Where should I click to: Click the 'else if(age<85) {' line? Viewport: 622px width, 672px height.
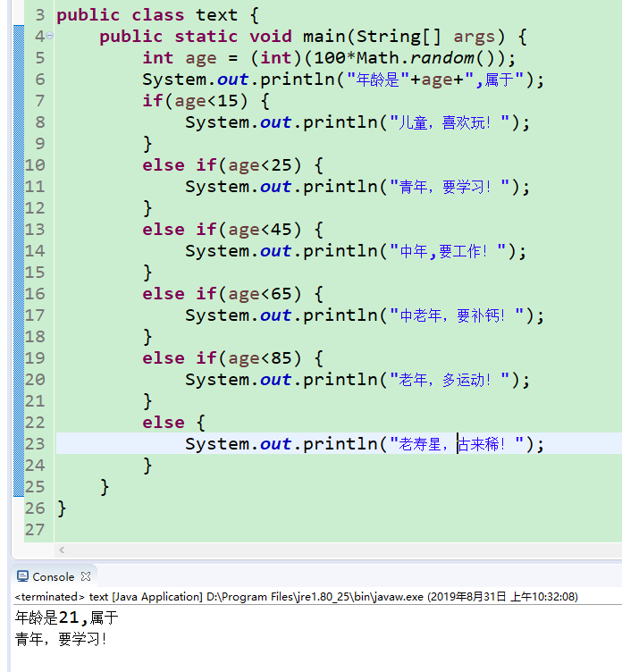click(x=232, y=357)
